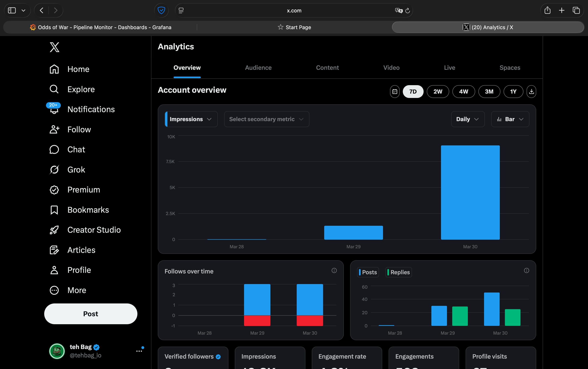Go back in Safari
Viewport: 588px width, 369px height.
pyautogui.click(x=42, y=10)
